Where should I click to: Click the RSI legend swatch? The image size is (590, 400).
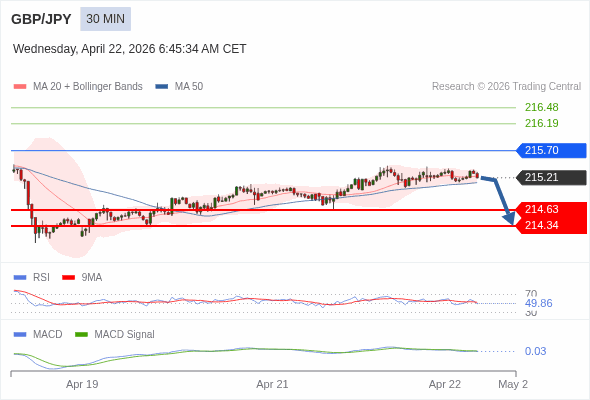[20, 278]
